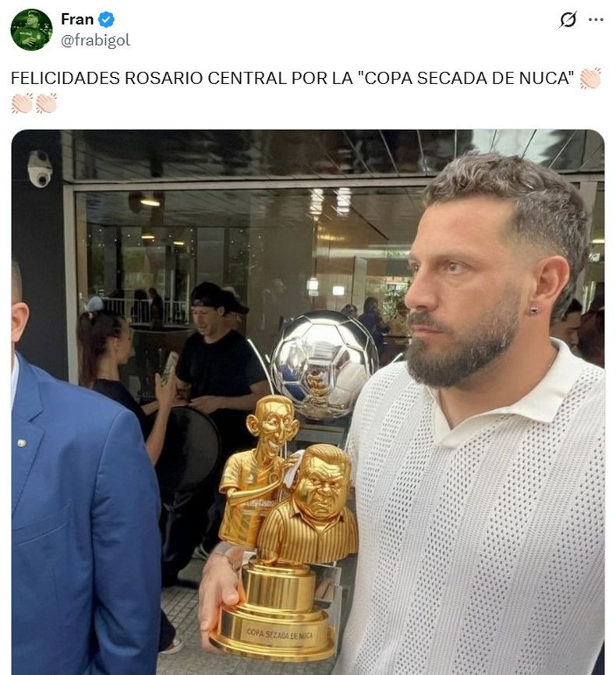Image resolution: width=616 pixels, height=675 pixels.
Task: Click the blue verified badge next to Fran
Action: (106, 19)
